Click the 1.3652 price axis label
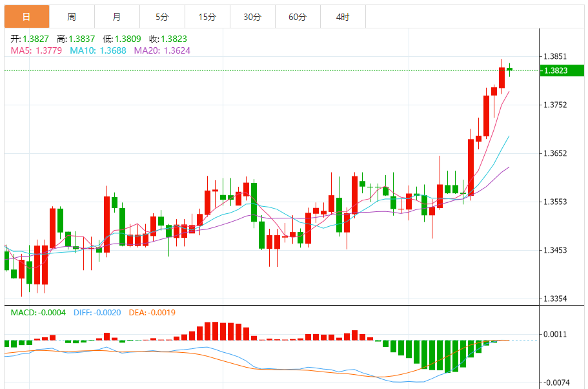588x389 pixels. (x=555, y=153)
